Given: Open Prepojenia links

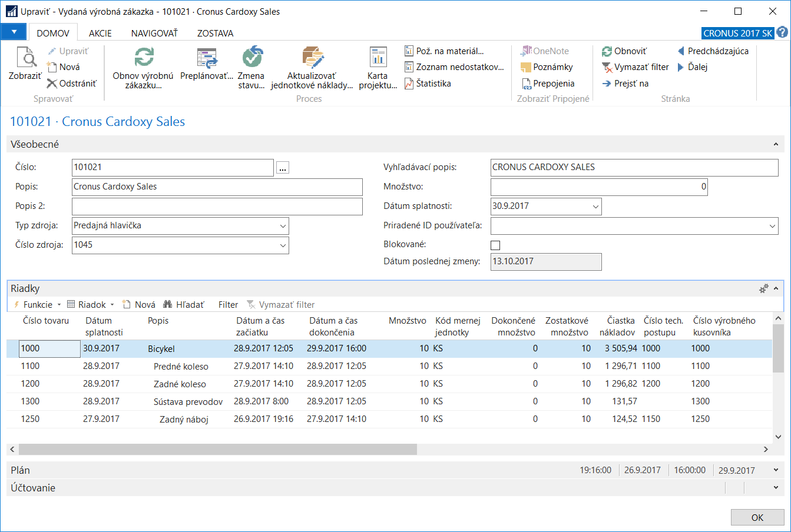Looking at the screenshot, I should [548, 84].
